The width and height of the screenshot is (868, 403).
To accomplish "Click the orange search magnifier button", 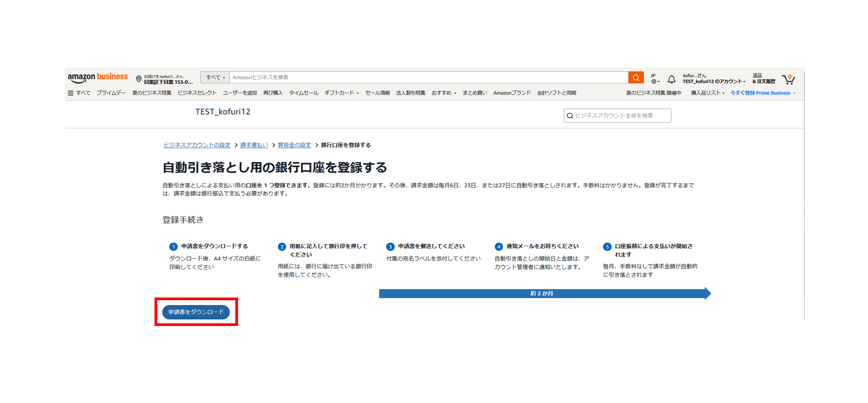I will click(x=635, y=77).
